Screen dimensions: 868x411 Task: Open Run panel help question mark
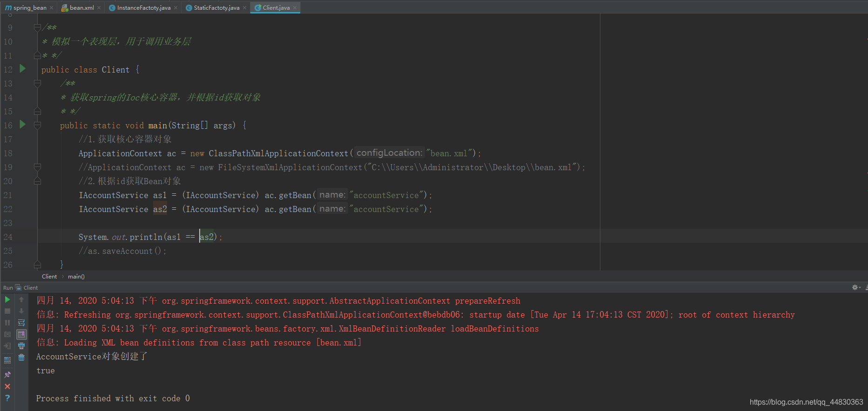point(7,398)
